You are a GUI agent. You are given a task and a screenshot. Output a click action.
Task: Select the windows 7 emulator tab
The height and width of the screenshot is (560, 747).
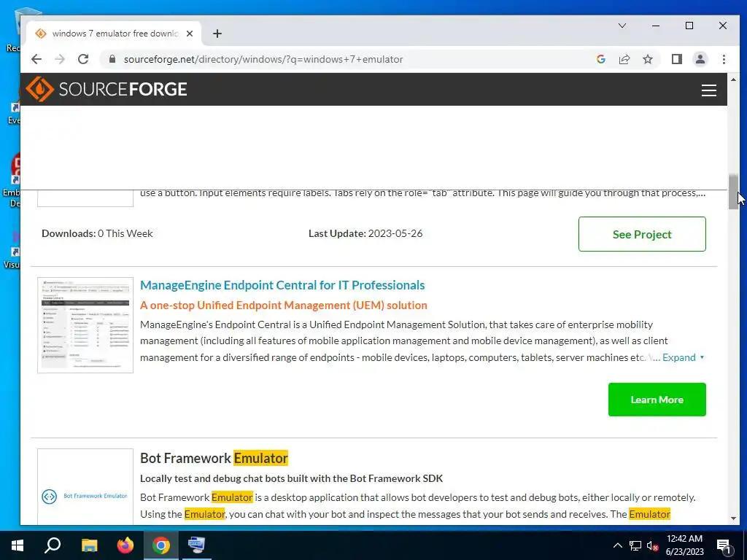coord(113,34)
